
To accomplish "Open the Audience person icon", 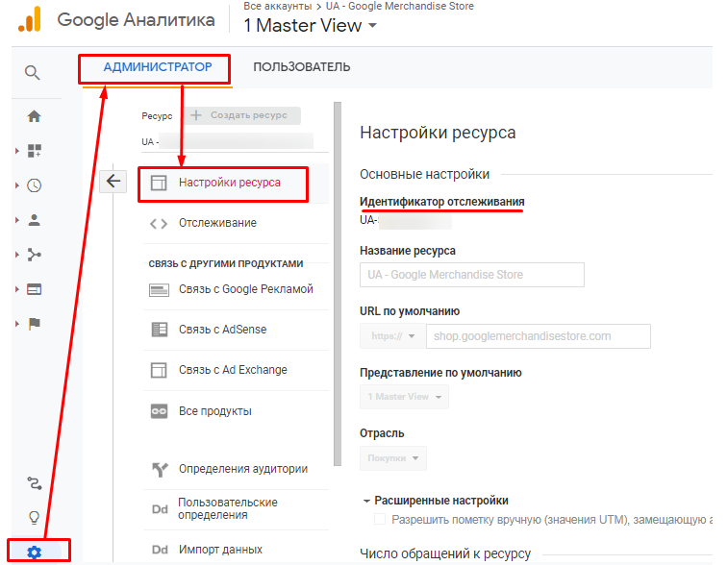I will point(34,220).
